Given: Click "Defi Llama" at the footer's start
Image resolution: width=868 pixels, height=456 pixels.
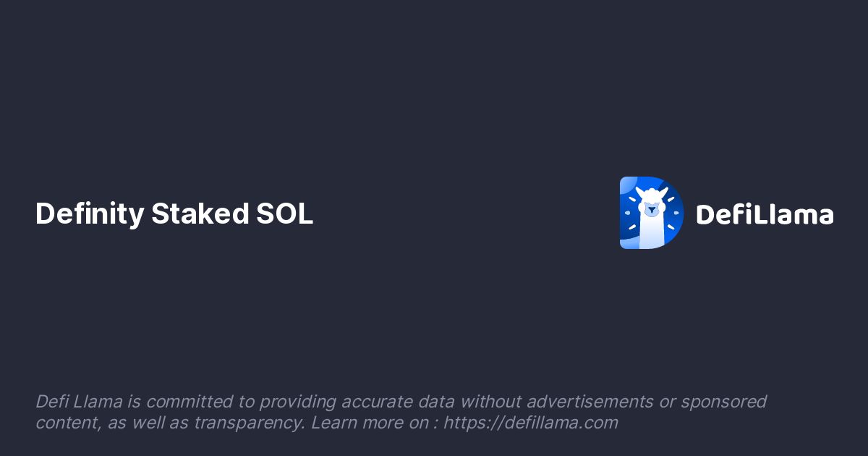Looking at the screenshot, I should (x=80, y=402).
